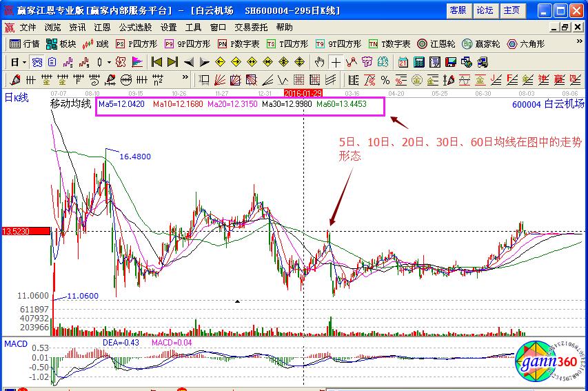Click the 2016-01-29 date marker
Screen dimensions: 588x391
[x=303, y=92]
